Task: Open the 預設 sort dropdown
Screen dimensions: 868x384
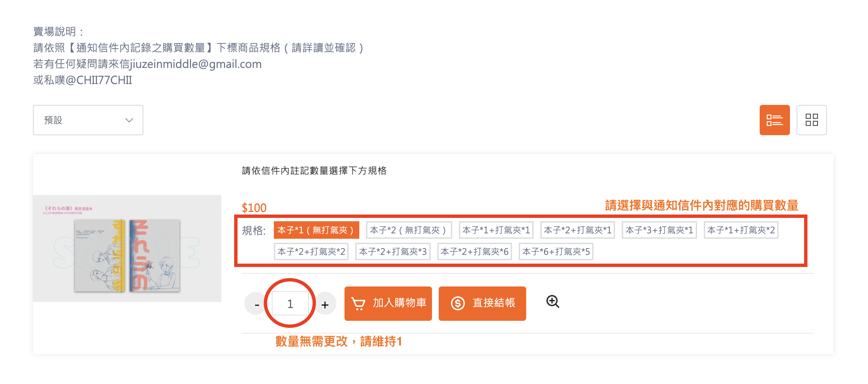Action: pyautogui.click(x=88, y=120)
